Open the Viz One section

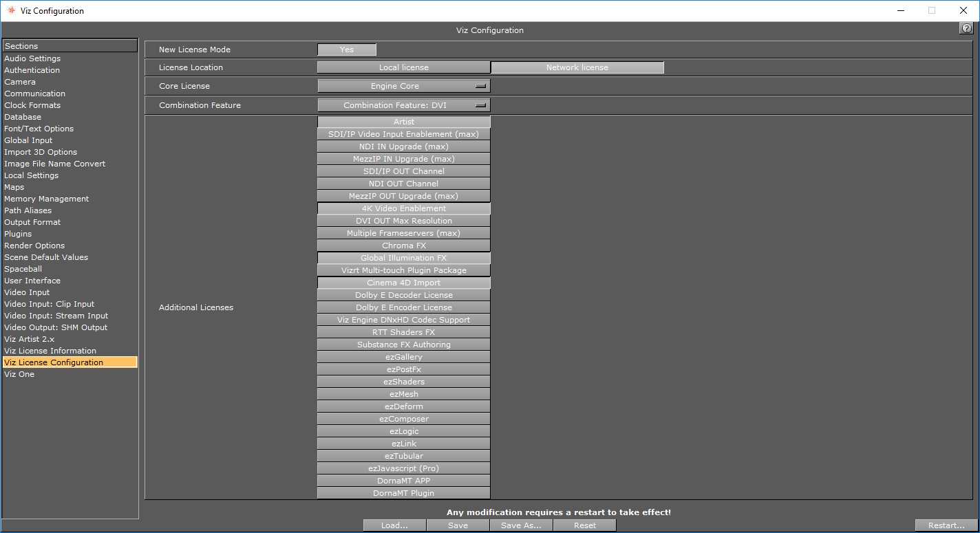(x=70, y=374)
